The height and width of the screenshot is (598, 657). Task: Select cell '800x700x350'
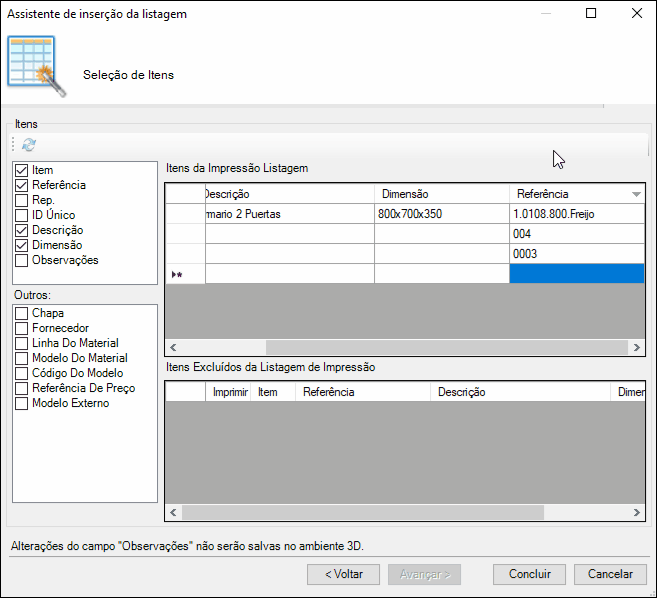[x=442, y=214]
